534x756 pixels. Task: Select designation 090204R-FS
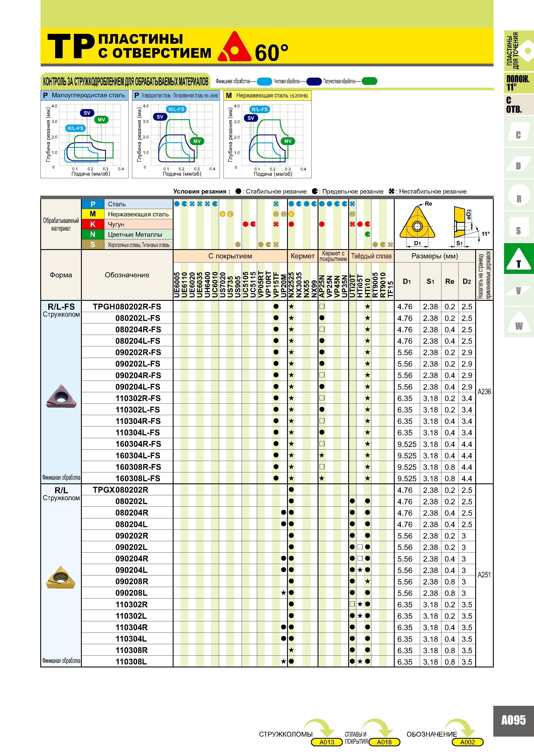click(x=138, y=375)
